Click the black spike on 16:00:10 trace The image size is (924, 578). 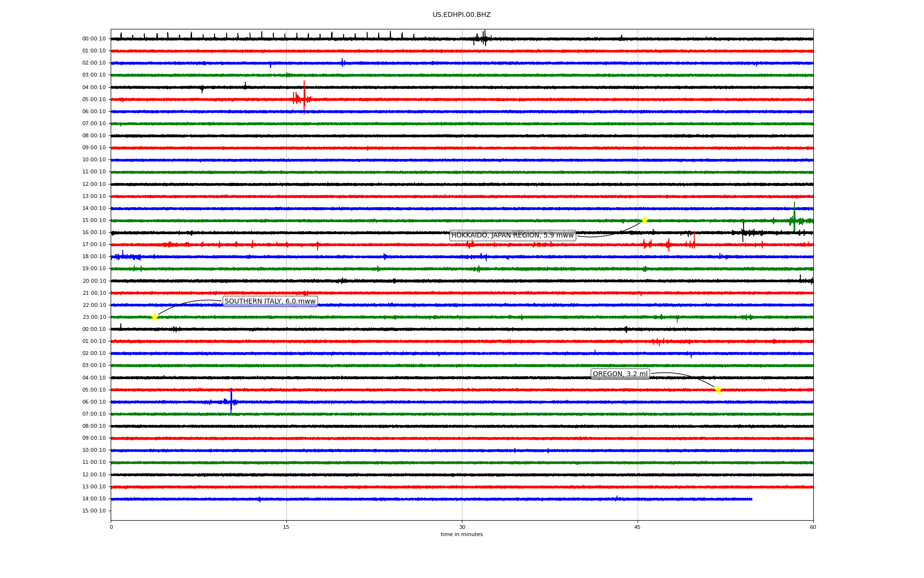pos(743,231)
